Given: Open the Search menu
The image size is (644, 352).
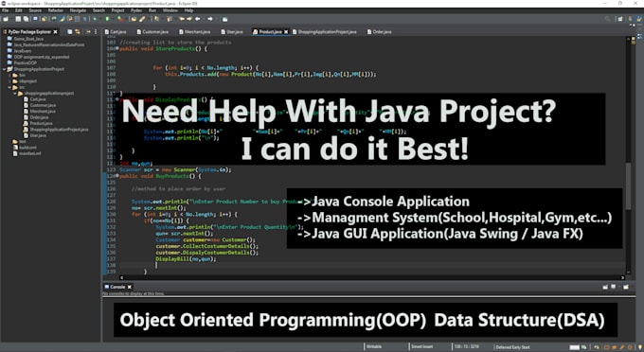Looking at the screenshot, I should tap(98, 10).
